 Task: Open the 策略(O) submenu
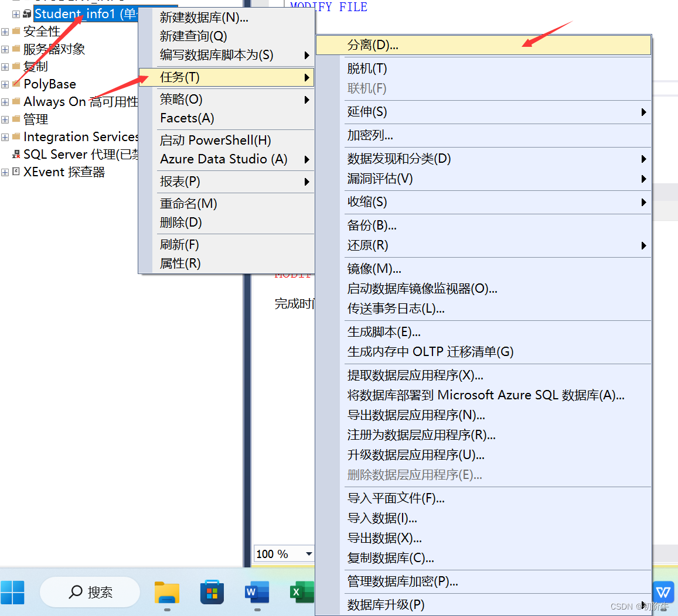pyautogui.click(x=227, y=100)
